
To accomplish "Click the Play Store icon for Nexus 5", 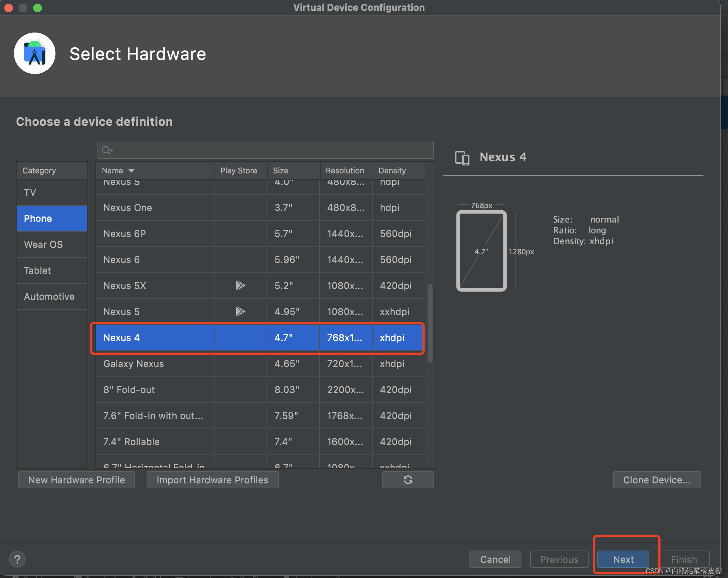I will [x=240, y=311].
